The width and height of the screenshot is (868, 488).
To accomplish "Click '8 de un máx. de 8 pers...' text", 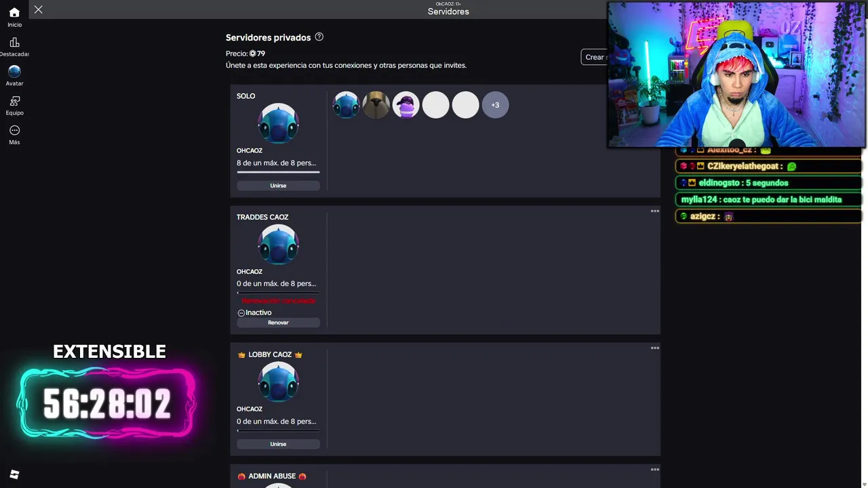I will pos(276,163).
